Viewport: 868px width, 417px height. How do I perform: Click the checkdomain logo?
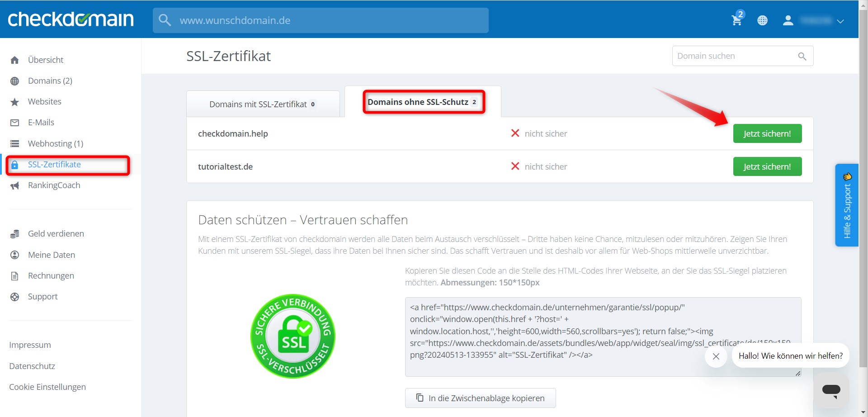pos(71,19)
